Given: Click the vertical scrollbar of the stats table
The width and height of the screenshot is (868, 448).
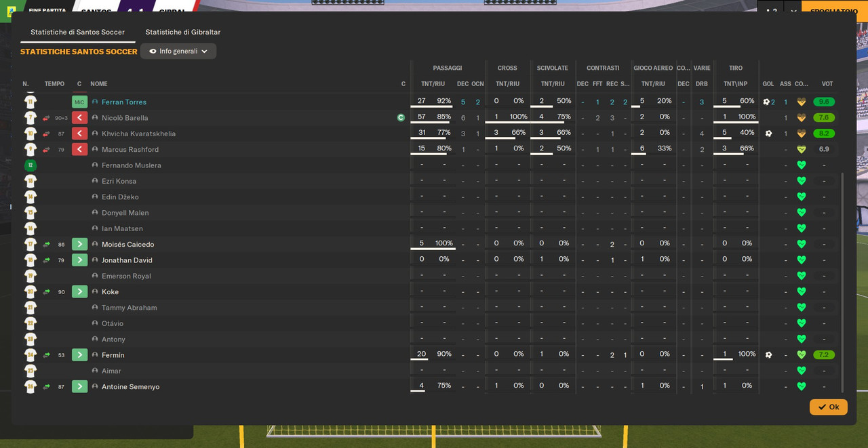Looking at the screenshot, I should (x=842, y=282).
